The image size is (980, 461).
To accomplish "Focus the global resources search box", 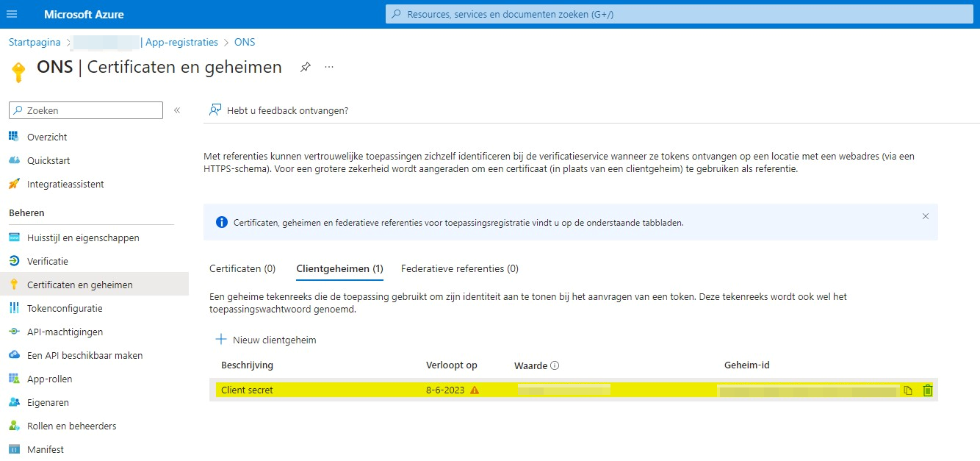I will coord(679,14).
